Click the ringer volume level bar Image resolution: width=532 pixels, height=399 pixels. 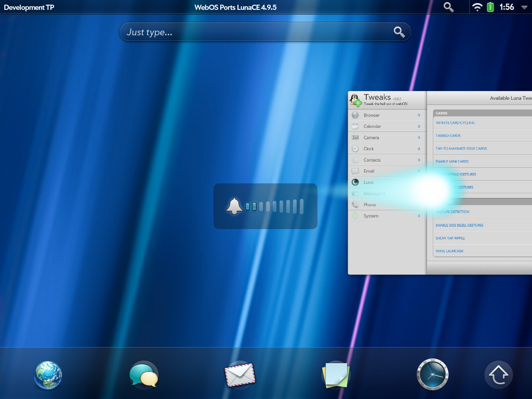(x=274, y=206)
